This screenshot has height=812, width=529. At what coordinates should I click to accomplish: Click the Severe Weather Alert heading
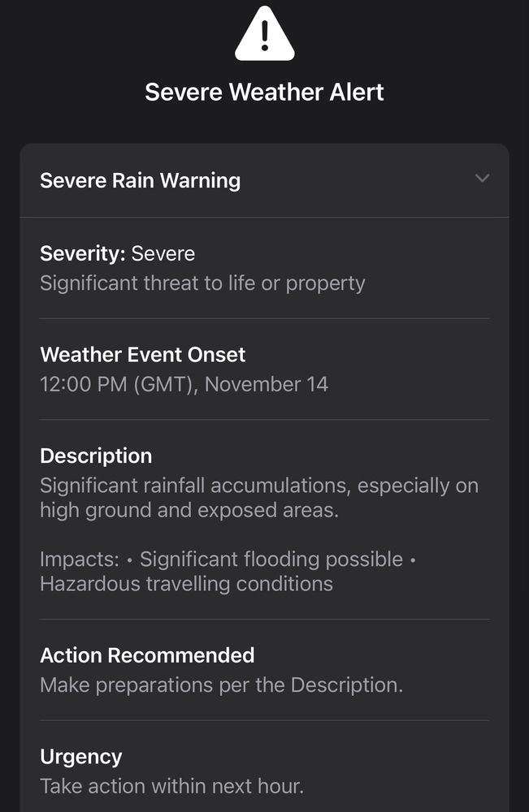click(x=264, y=92)
